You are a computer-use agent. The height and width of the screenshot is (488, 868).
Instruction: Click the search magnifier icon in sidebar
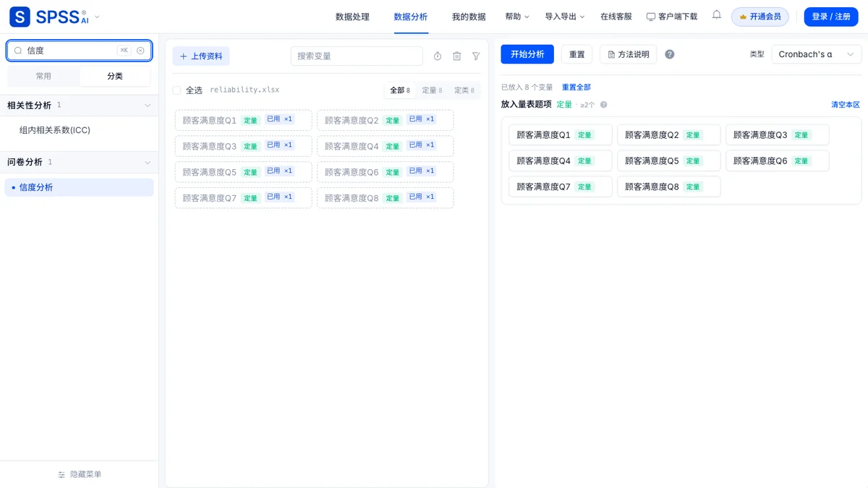click(x=18, y=51)
